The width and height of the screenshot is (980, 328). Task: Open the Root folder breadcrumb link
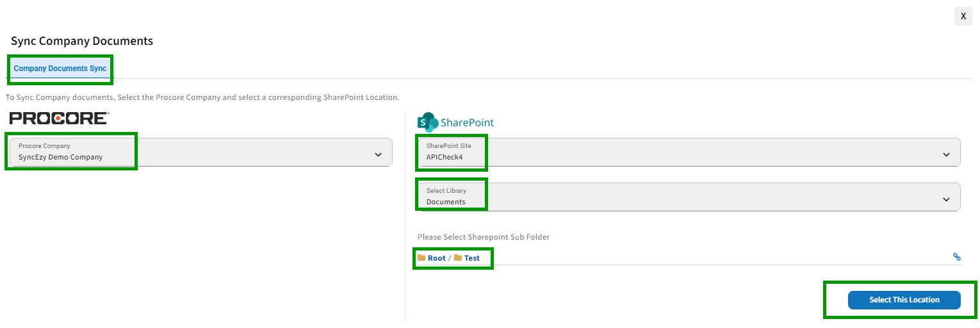pos(436,258)
